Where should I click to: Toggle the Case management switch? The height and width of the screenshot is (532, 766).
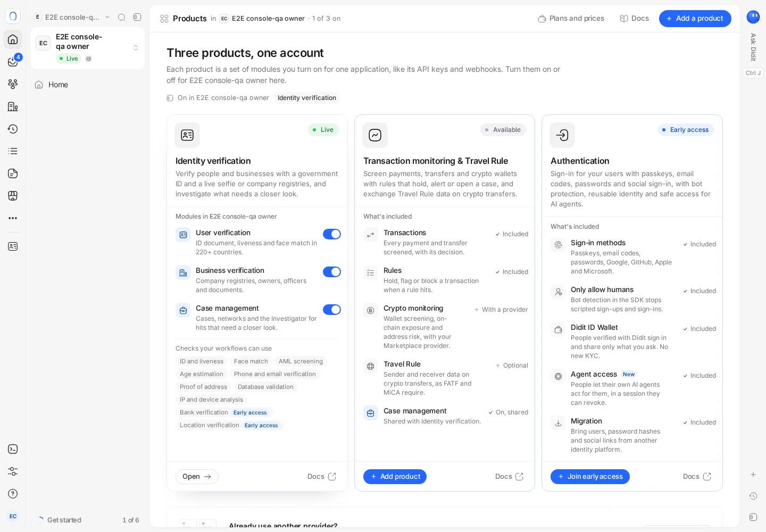tap(332, 310)
